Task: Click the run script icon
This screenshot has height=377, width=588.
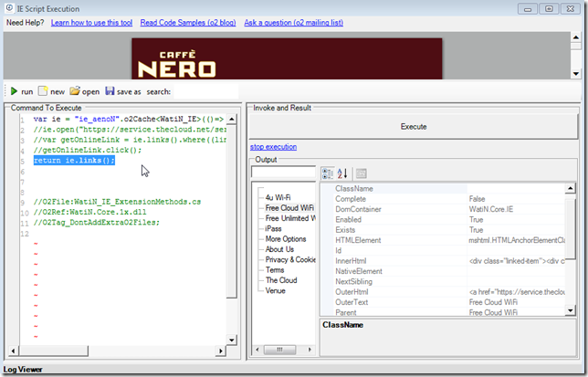Action: (x=14, y=91)
